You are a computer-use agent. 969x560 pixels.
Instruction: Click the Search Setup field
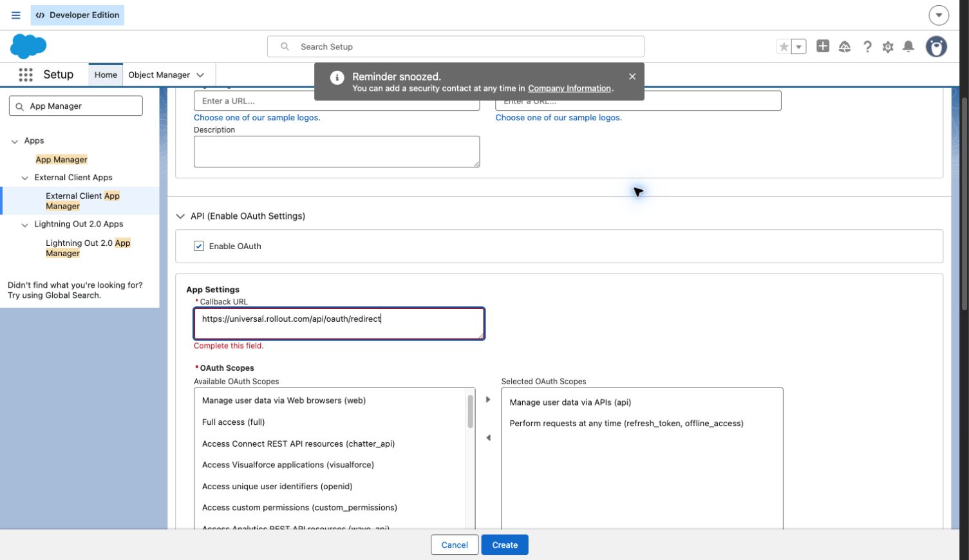pyautogui.click(x=456, y=46)
